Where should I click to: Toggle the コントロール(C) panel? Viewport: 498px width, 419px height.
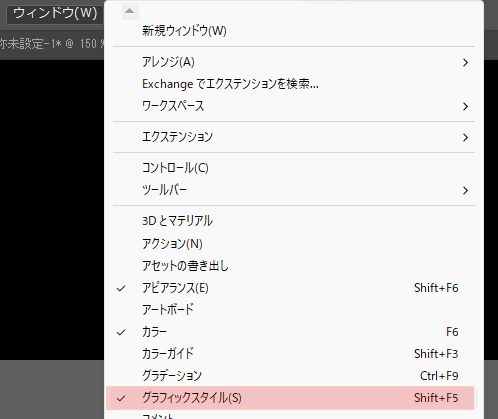(x=294, y=168)
